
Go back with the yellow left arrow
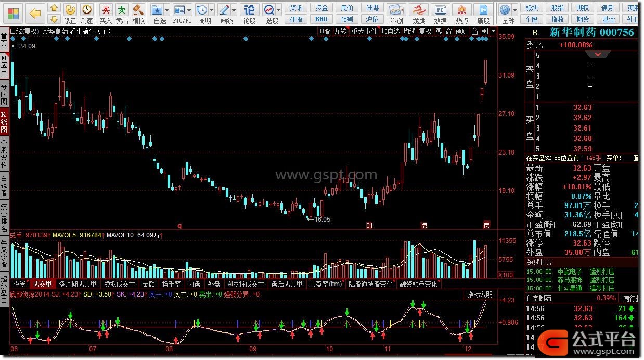(x=35, y=12)
